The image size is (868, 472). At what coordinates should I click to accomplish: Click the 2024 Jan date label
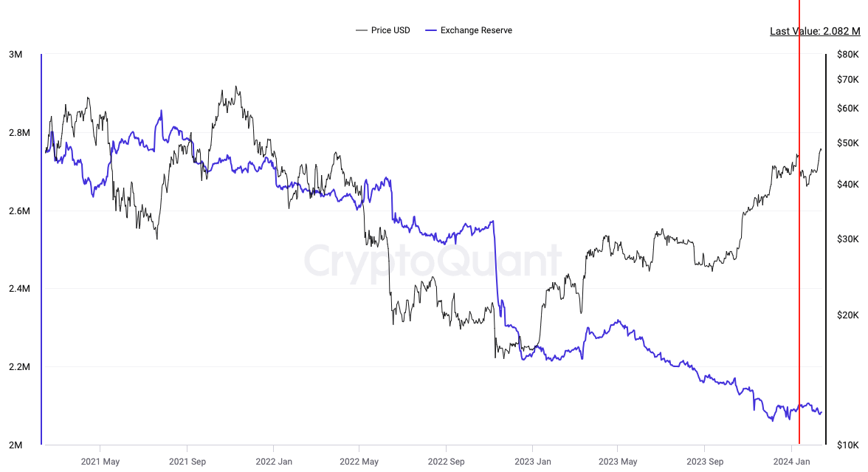[791, 462]
